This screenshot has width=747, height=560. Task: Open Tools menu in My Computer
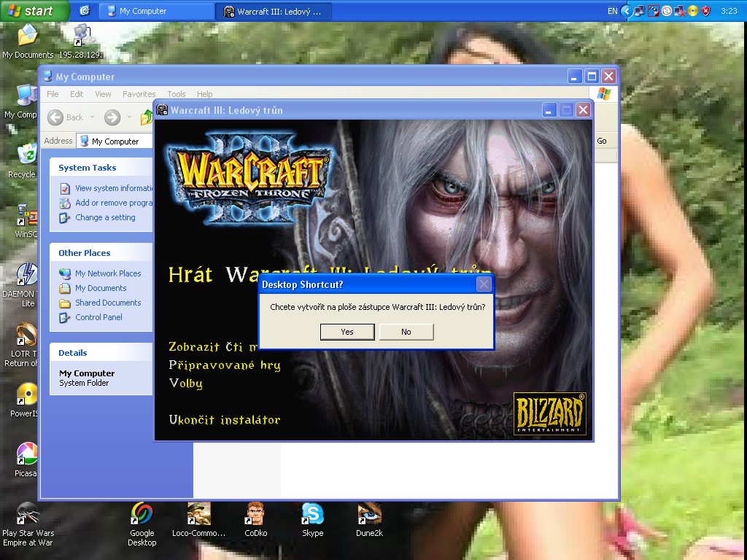[177, 94]
